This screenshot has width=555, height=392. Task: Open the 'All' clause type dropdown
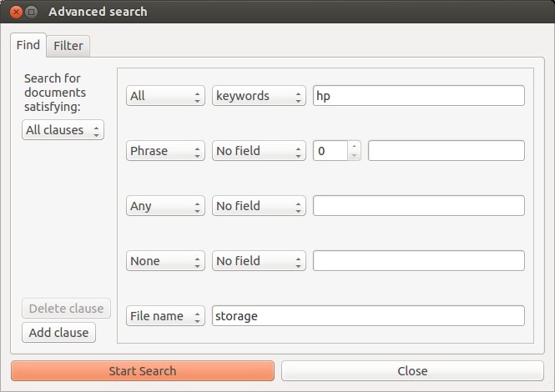click(165, 96)
